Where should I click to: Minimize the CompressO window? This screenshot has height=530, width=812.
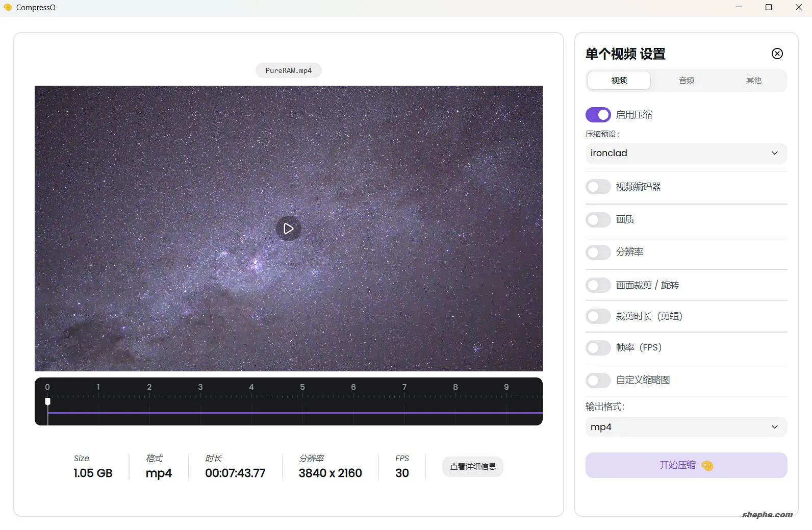[739, 7]
